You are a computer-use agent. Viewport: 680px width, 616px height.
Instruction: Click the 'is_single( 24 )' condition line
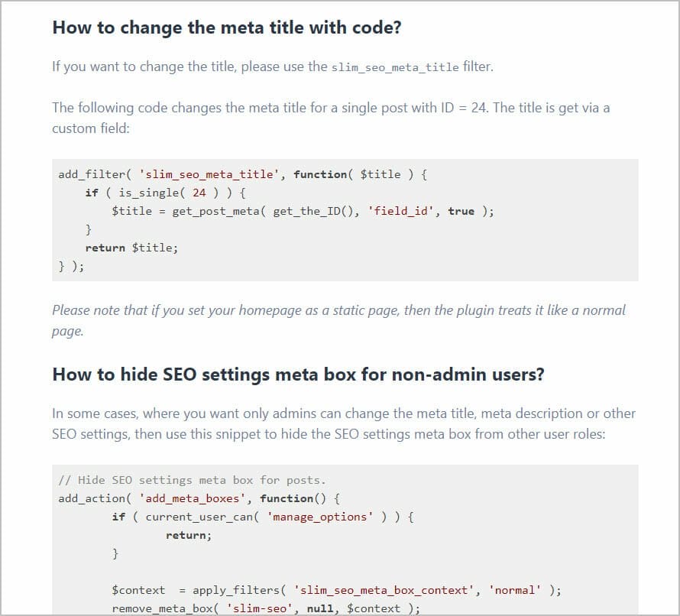click(166, 193)
